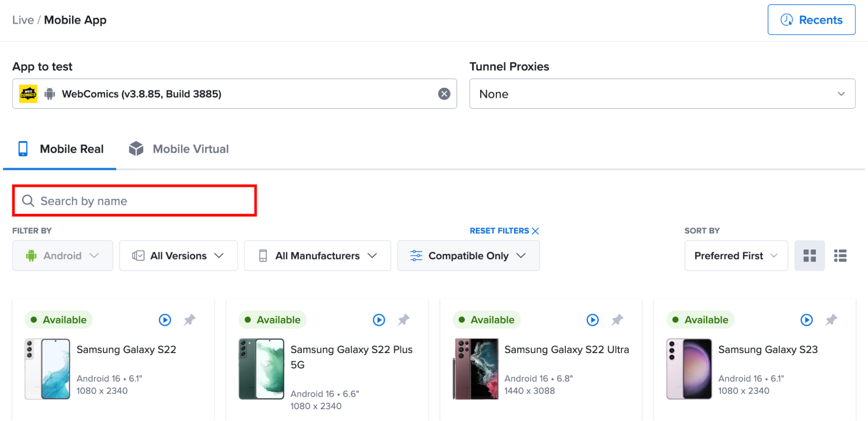Clear the selected WebComics app
The image size is (868, 421).
444,94
